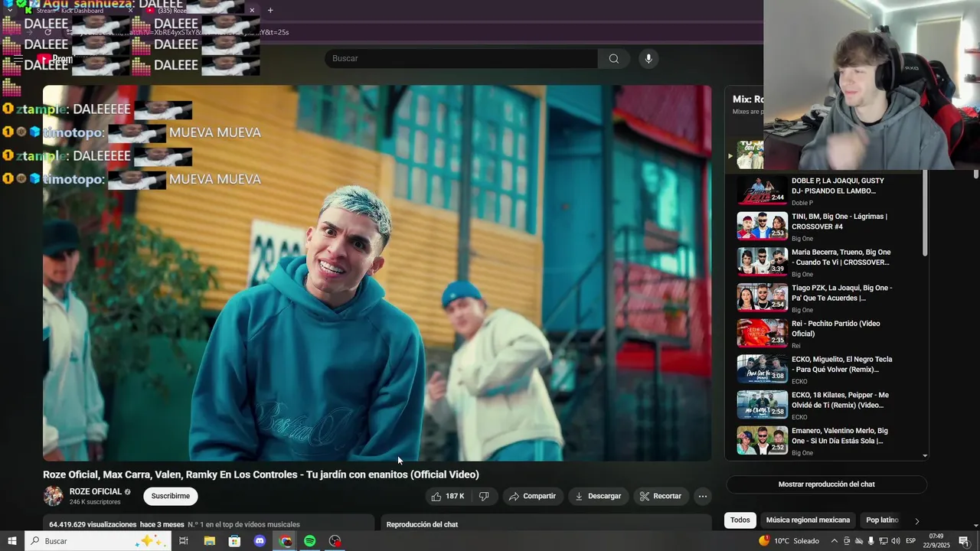The width and height of the screenshot is (980, 551).
Task: Play TINI, BM, Big One Lágrimas thumbnail
Action: point(762,227)
